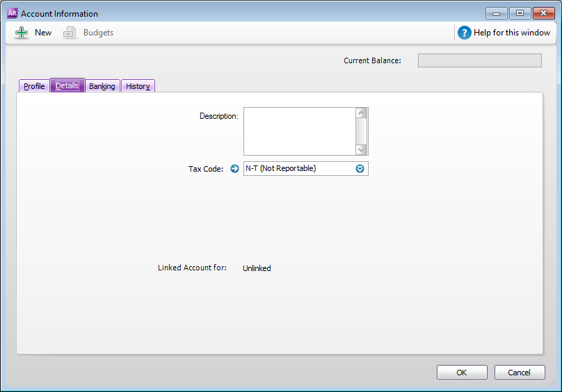
Task: Open the 'Help for this window' link
Action: tap(511, 33)
